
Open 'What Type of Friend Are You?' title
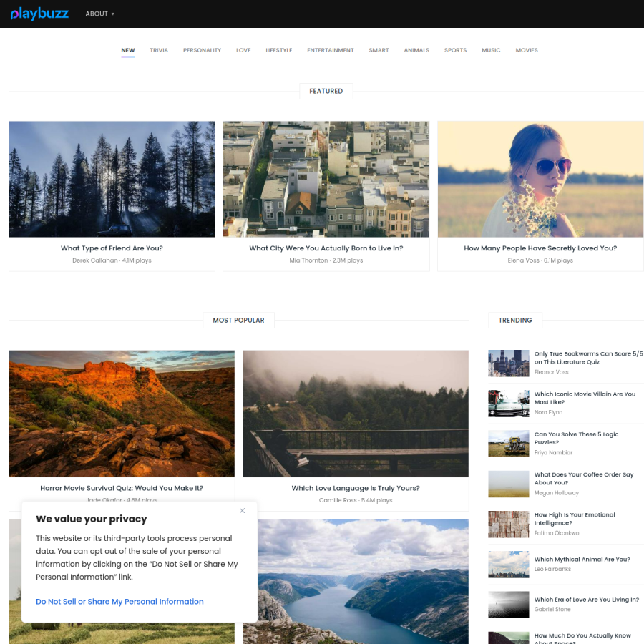[112, 248]
